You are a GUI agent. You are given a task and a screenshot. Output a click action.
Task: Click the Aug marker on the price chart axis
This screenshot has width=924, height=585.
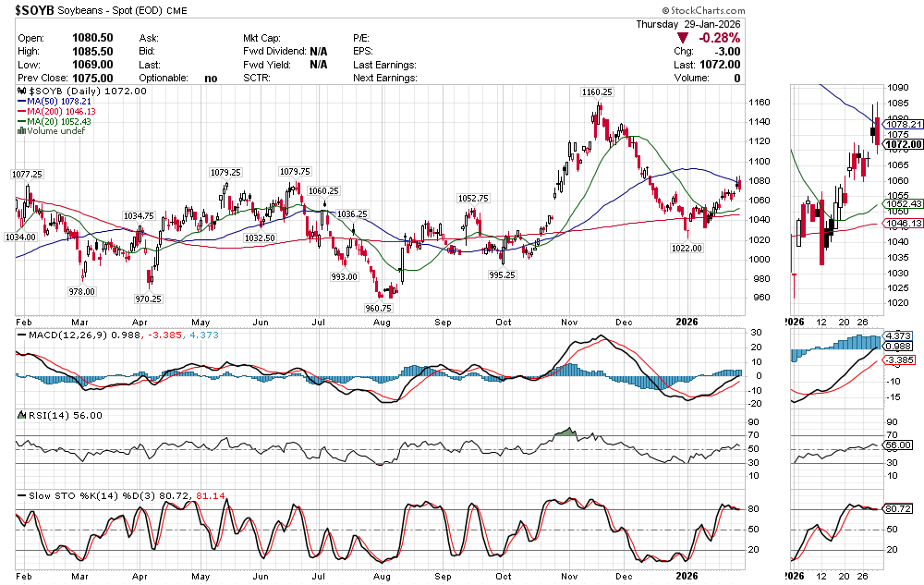pos(381,323)
